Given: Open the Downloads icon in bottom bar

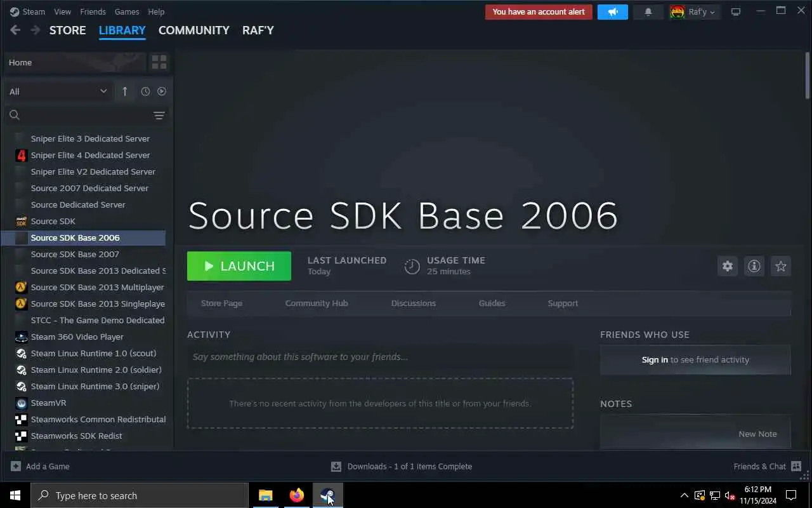Looking at the screenshot, I should [336, 466].
